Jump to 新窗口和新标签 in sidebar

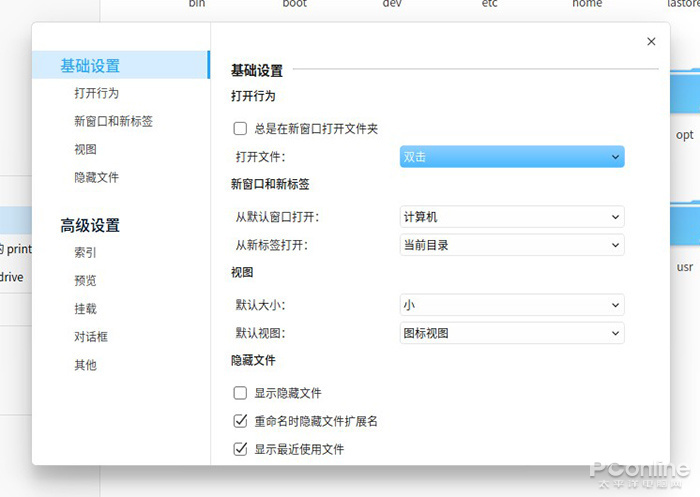(x=113, y=121)
